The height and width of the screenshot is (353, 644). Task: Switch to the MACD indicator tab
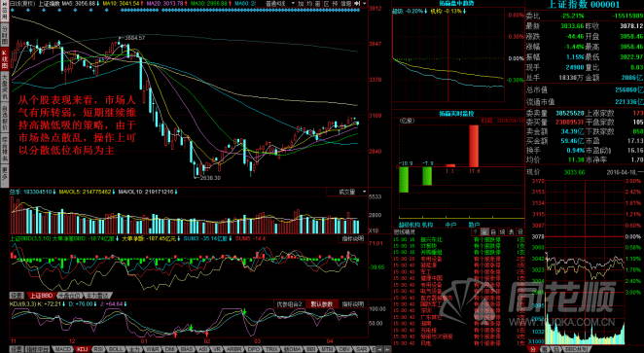pyautogui.click(x=63, y=349)
